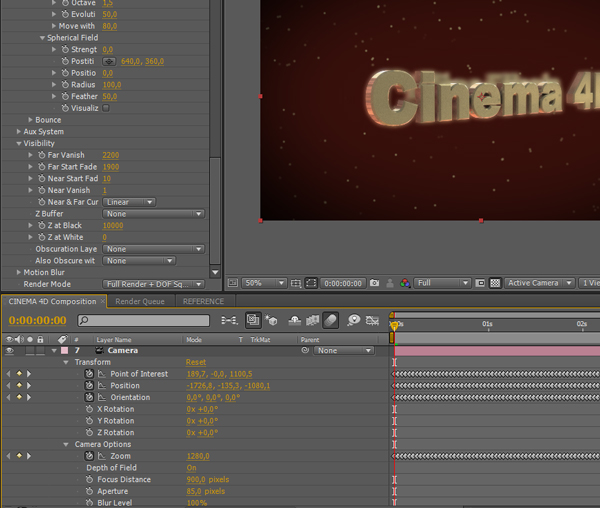Viewport: 600px width, 508px height.
Task: Toggle the Motion Blur enable button
Action: pos(331,320)
